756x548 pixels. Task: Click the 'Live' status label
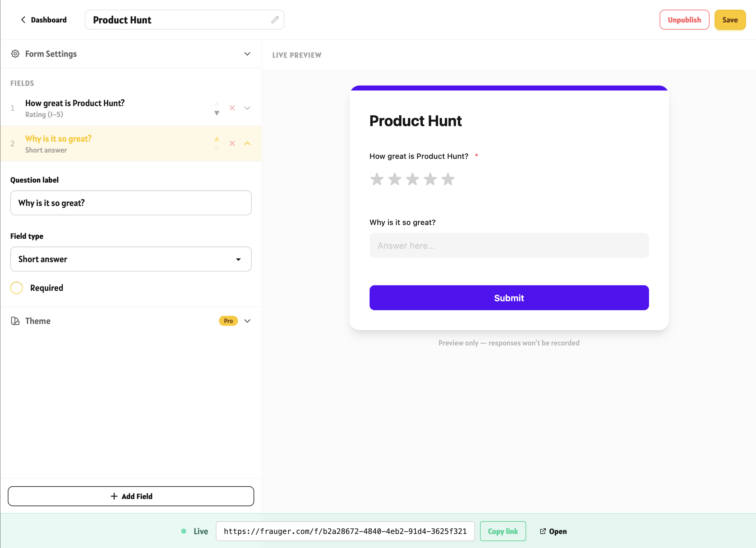tap(201, 531)
